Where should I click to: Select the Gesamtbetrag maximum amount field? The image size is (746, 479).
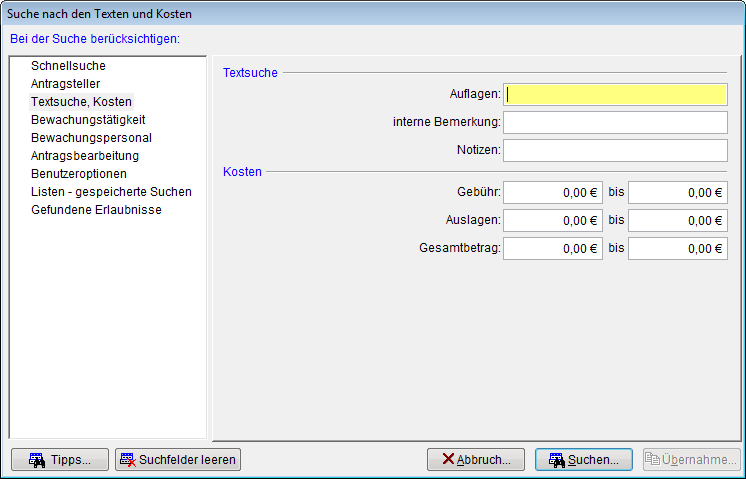677,249
